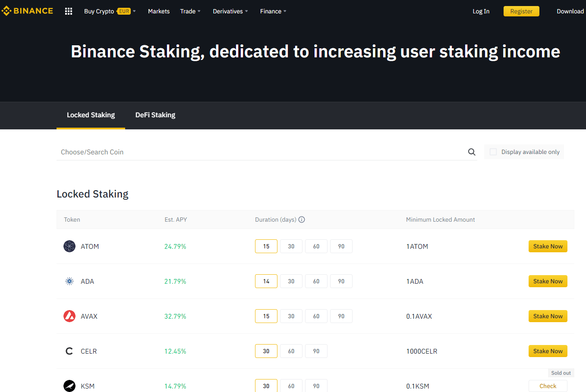Click the search magnifier icon
This screenshot has width=586, height=392.
472,152
